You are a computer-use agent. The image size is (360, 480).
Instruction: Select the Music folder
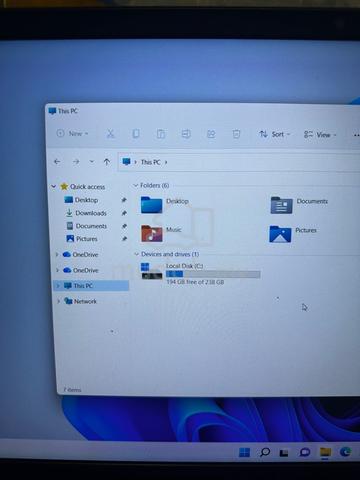pos(161,232)
